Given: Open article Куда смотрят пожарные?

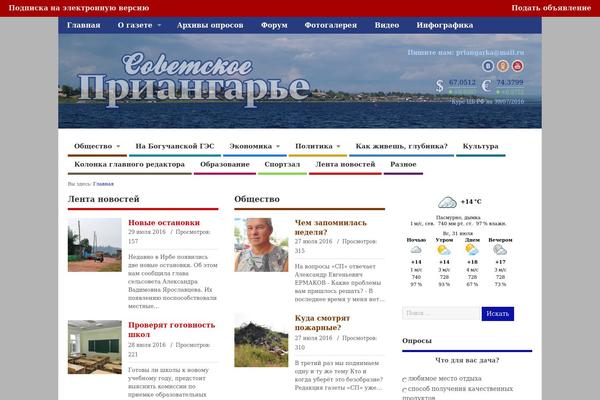Looking at the screenshot, I should point(322,323).
